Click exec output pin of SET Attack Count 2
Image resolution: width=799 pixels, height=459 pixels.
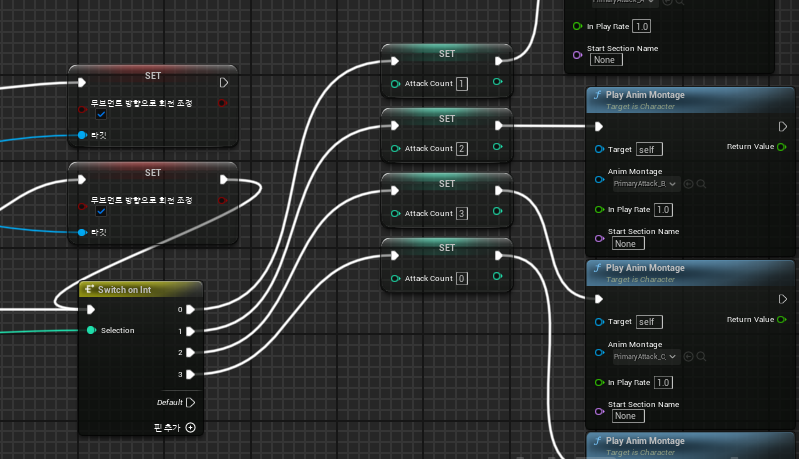(x=498, y=126)
